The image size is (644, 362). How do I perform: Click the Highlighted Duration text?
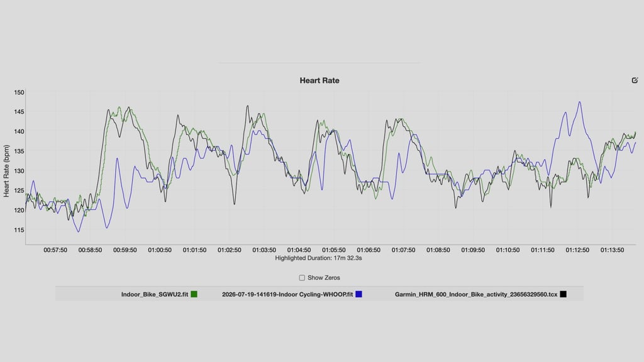click(x=318, y=258)
